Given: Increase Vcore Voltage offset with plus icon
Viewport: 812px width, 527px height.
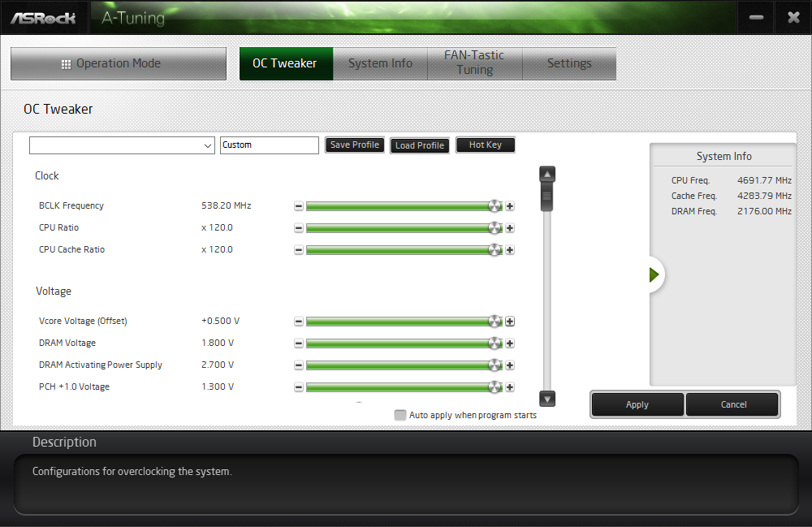Looking at the screenshot, I should 510,322.
